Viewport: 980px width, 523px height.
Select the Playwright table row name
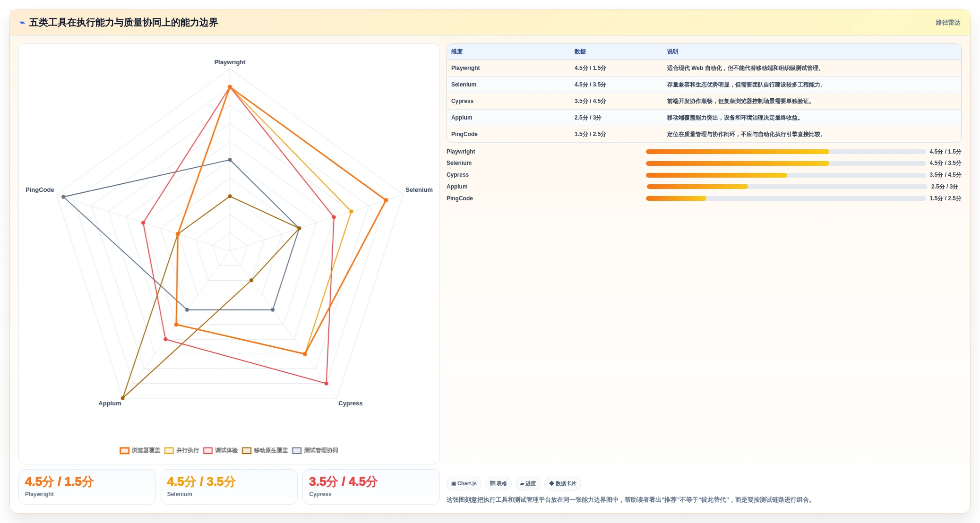[465, 68]
